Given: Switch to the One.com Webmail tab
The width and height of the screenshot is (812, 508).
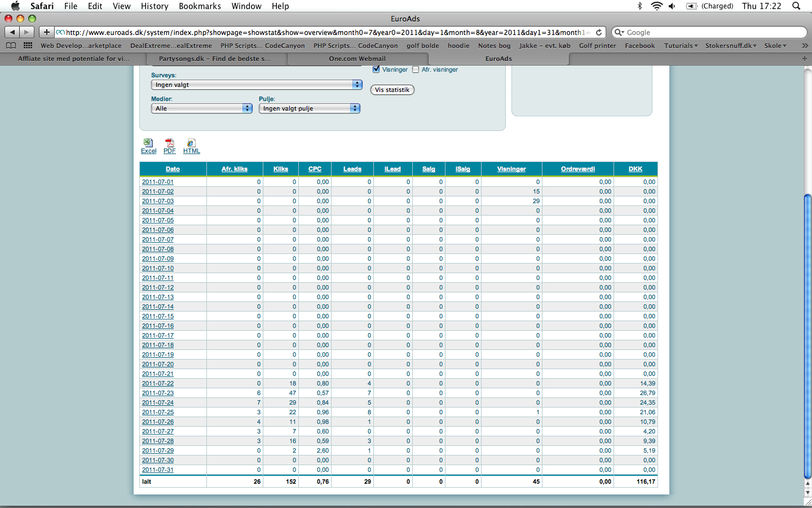Looking at the screenshot, I should [x=358, y=59].
